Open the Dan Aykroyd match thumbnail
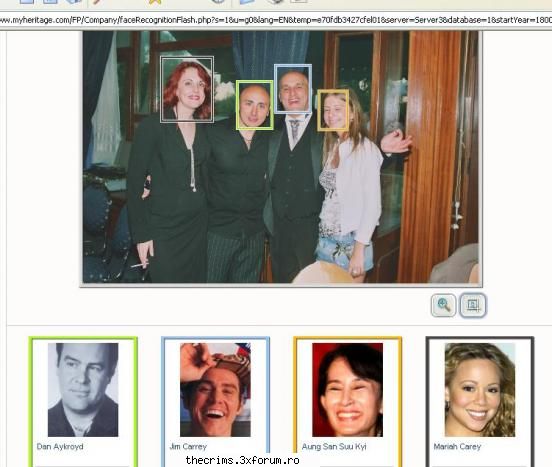The width and height of the screenshot is (552, 467). pyautogui.click(x=83, y=390)
